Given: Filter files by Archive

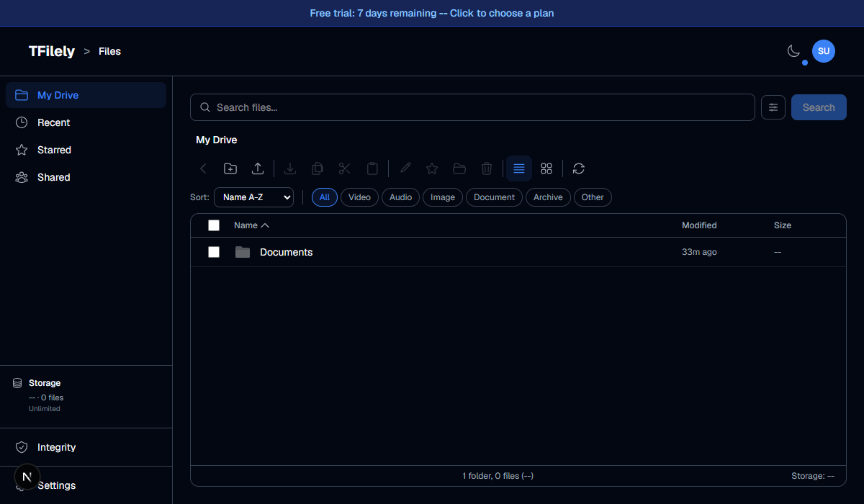Looking at the screenshot, I should 548,197.
